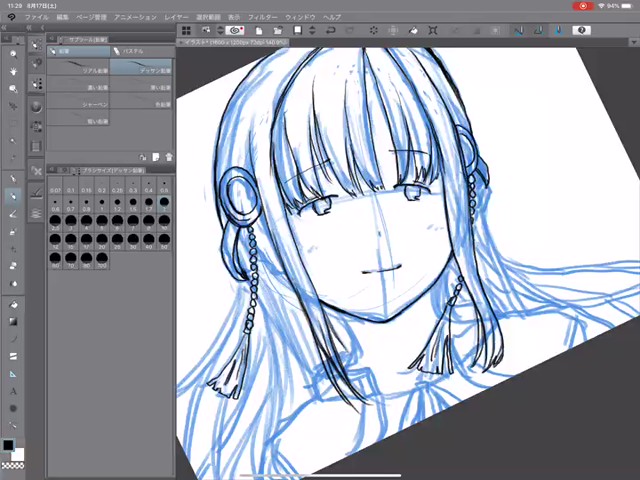Delete sub tool with trash icon
640x480 pixels.
pyautogui.click(x=169, y=157)
